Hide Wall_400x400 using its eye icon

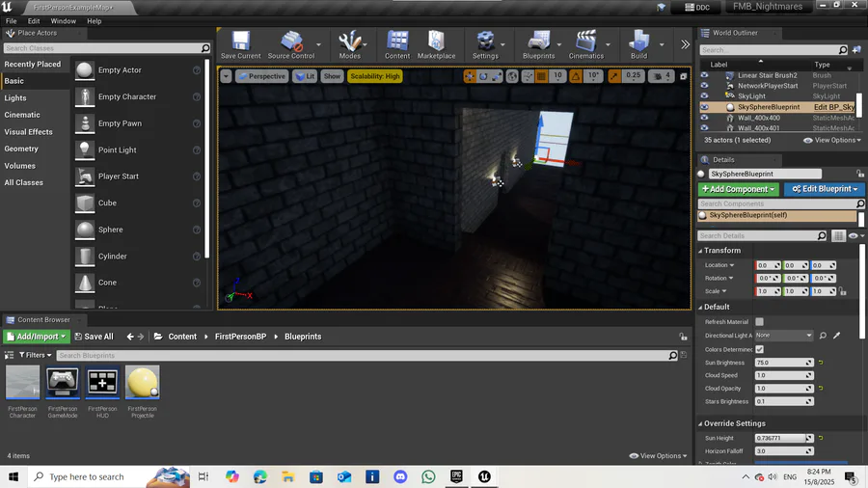tap(704, 118)
